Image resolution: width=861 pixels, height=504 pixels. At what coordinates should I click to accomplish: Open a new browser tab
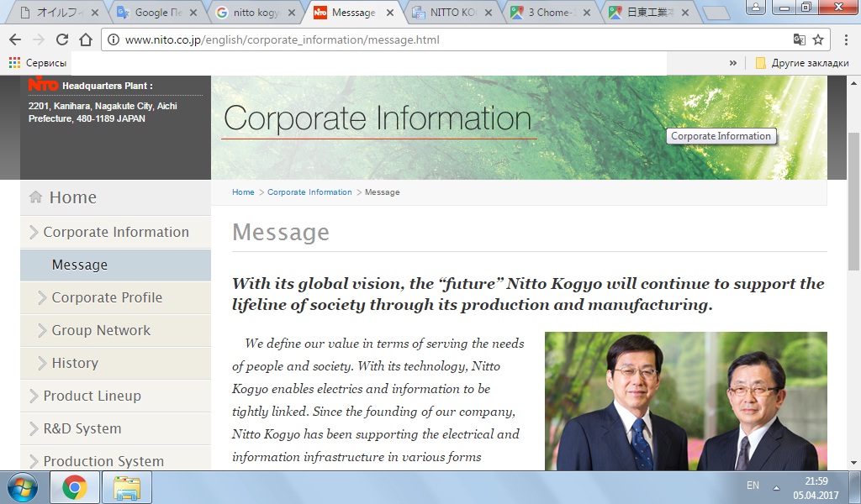coord(715,13)
